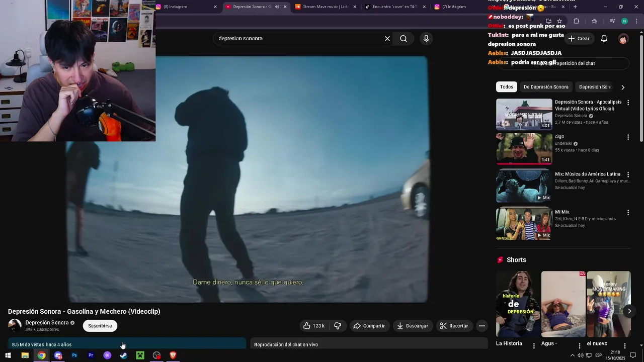644x362 pixels.
Task: Open Brave browser from the taskbar
Action: pyautogui.click(x=173, y=355)
